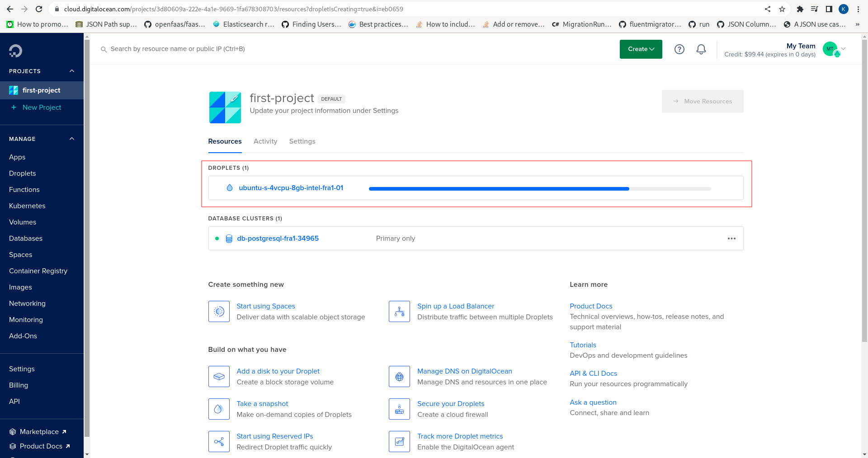
Task: Open the Create dropdown button
Action: [x=641, y=49]
